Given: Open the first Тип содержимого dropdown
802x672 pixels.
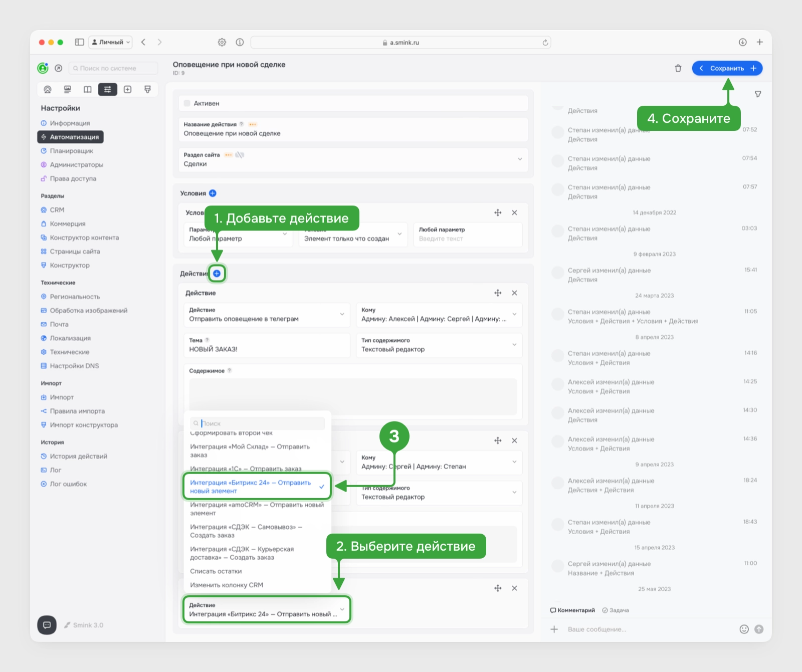Looking at the screenshot, I should 440,345.
